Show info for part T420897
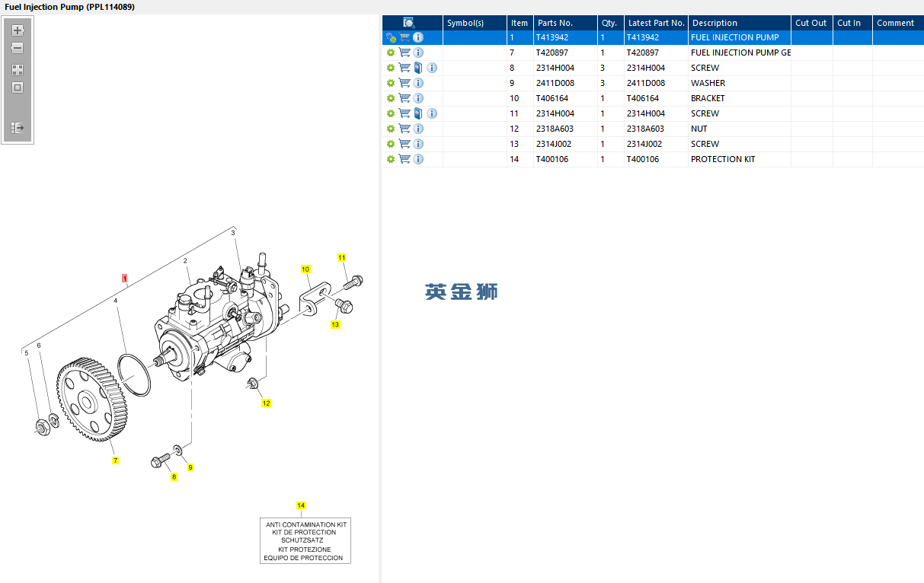Viewport: 924px width, 583px height. pyautogui.click(x=418, y=53)
